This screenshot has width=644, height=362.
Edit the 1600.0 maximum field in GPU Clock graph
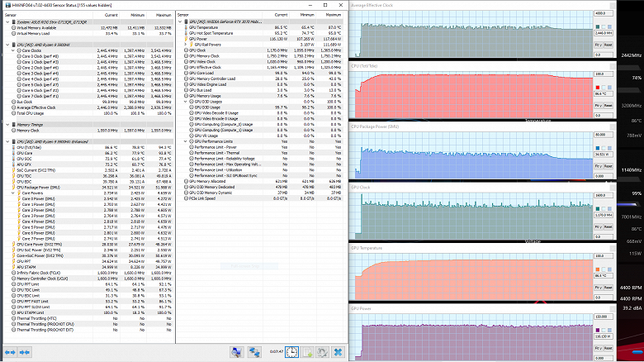click(x=604, y=195)
